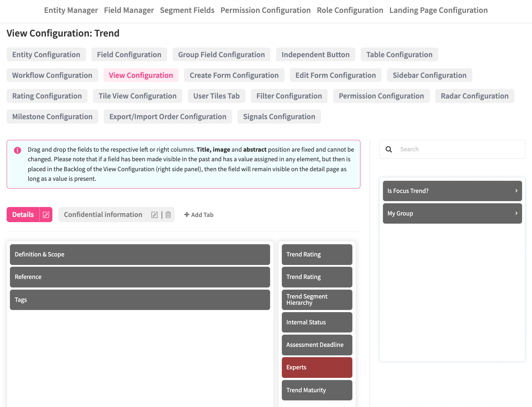The width and height of the screenshot is (532, 407).
Task: Click the plus Add Tab button
Action: 199,215
